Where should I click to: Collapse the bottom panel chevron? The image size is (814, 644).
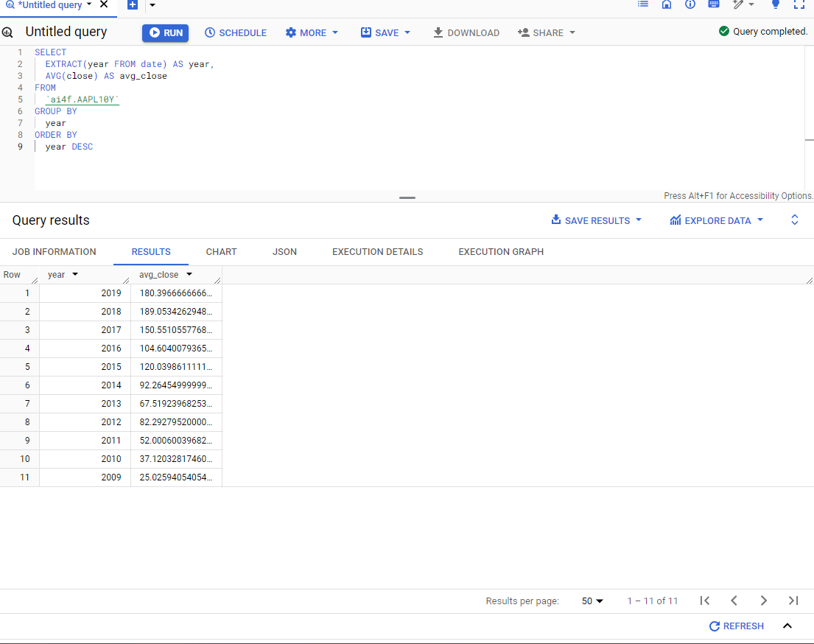tap(787, 626)
